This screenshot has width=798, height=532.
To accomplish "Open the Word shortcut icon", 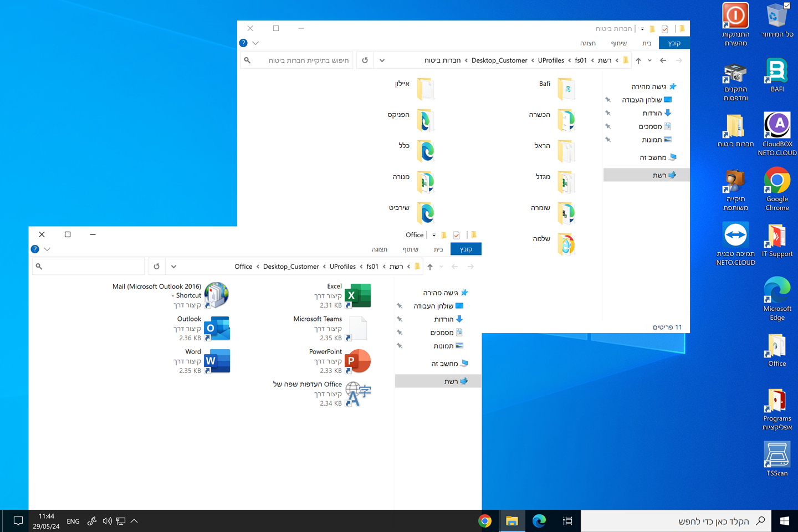I will point(217,361).
